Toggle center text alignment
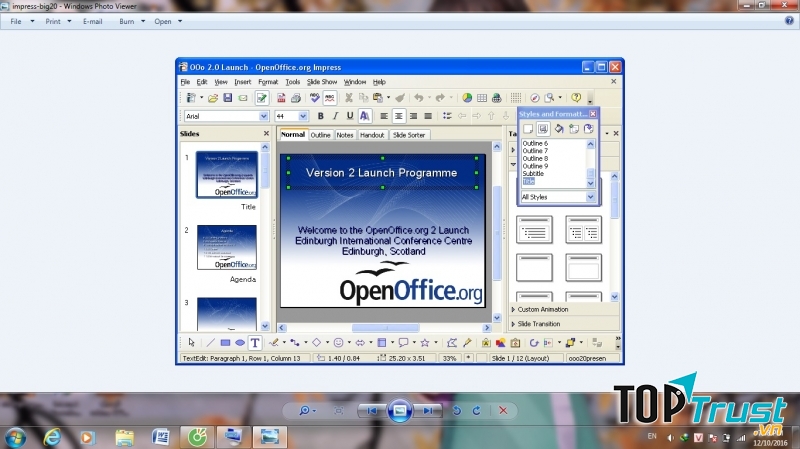 [x=398, y=116]
